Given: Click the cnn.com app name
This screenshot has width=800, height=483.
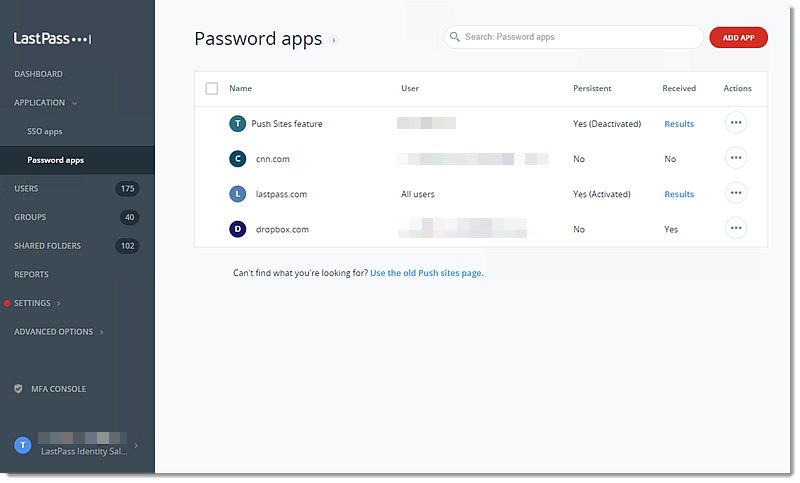Looking at the screenshot, I should point(272,159).
